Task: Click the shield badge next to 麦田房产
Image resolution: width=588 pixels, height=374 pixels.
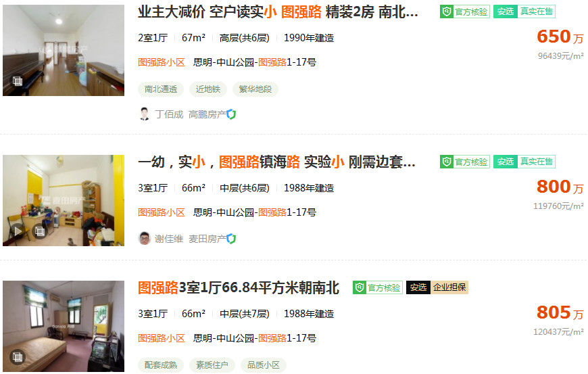Action: click(x=231, y=239)
